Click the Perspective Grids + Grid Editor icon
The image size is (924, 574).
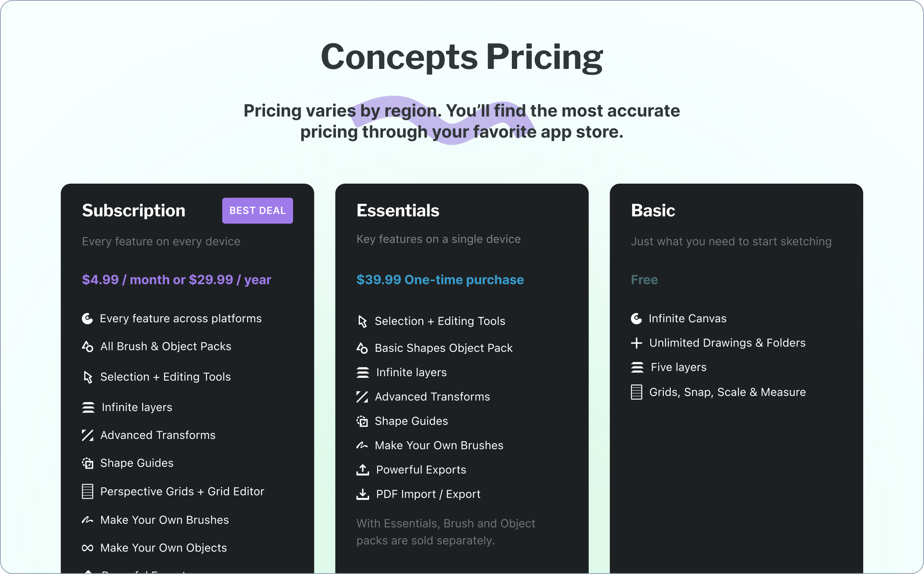pos(88,491)
